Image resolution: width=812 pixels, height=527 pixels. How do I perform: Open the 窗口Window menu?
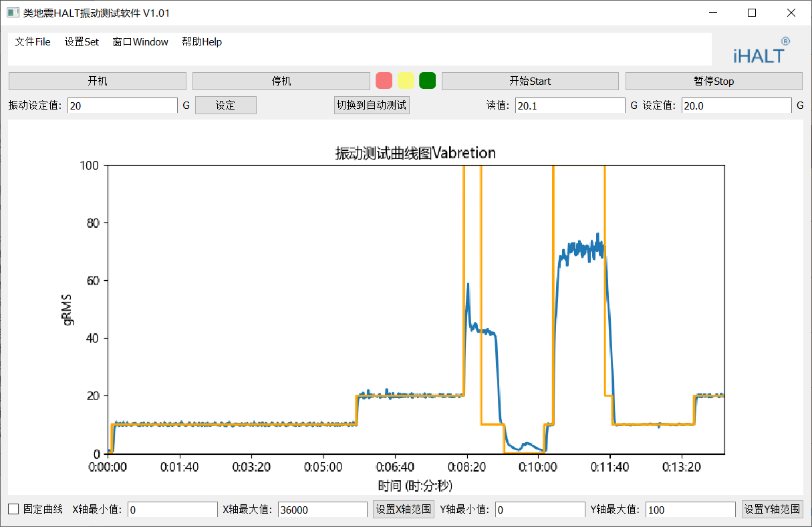tap(140, 42)
